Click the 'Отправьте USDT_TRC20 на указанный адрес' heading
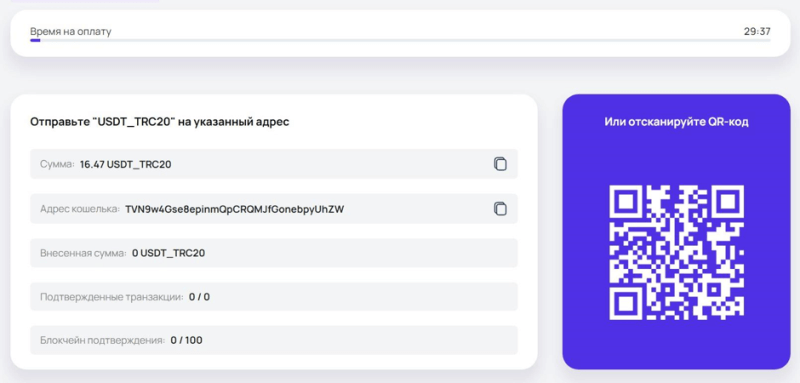This screenshot has height=383, width=800. point(160,122)
